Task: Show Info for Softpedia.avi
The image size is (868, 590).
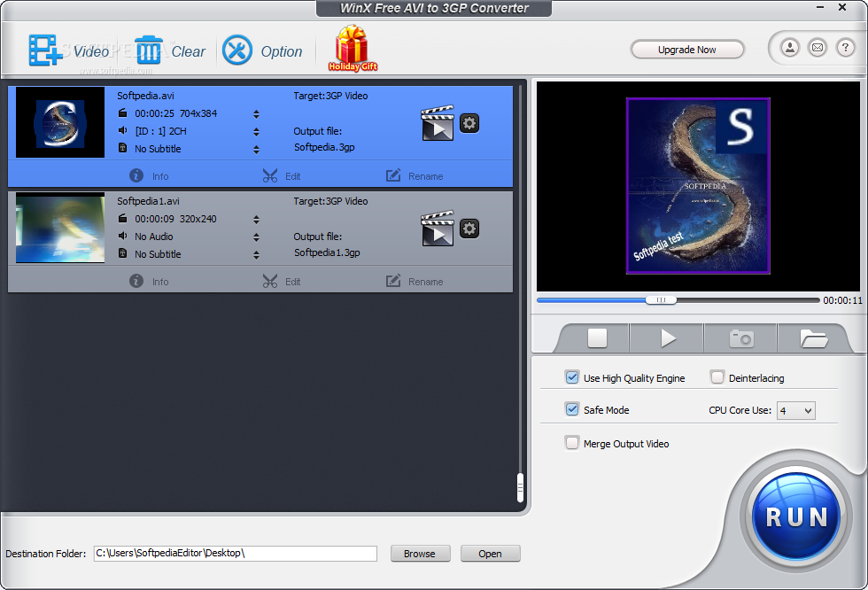Action: click(x=149, y=176)
